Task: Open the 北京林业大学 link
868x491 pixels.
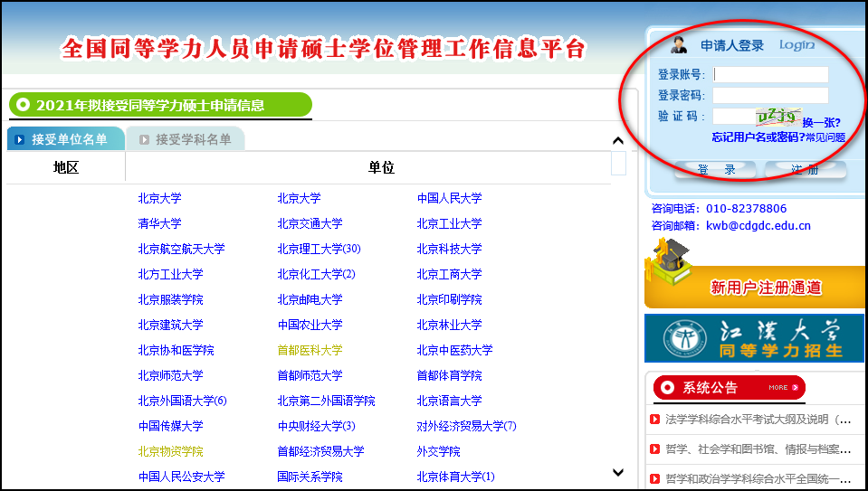Action: point(449,325)
